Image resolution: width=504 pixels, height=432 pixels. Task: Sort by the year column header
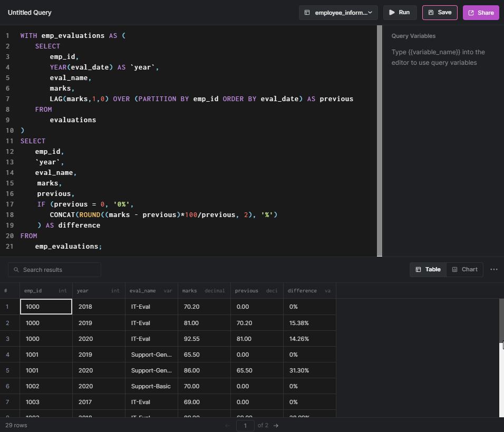click(99, 291)
